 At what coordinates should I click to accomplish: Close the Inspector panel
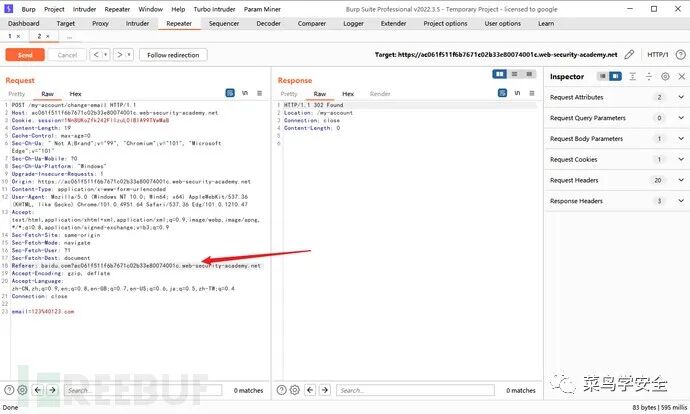(x=682, y=77)
